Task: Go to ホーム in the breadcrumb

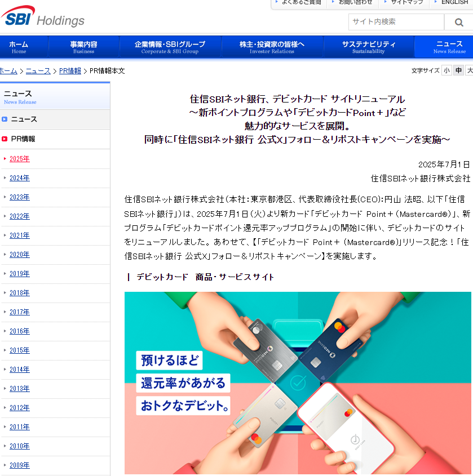Action: coord(8,71)
